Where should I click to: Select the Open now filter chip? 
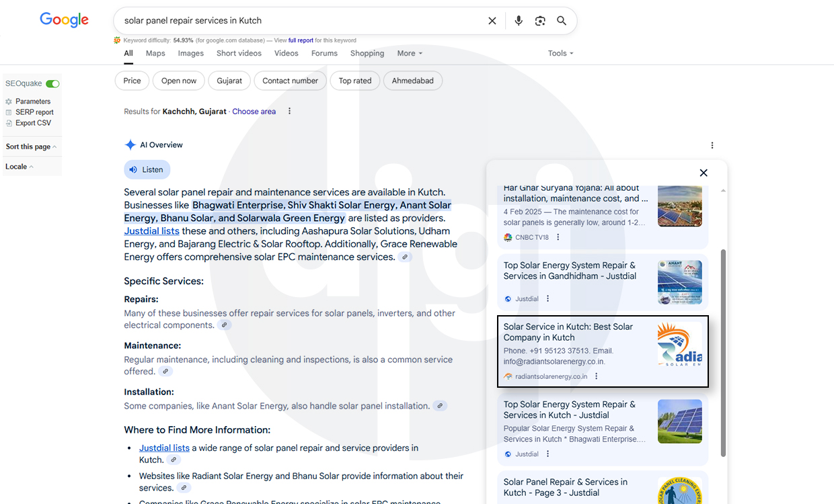tap(180, 81)
